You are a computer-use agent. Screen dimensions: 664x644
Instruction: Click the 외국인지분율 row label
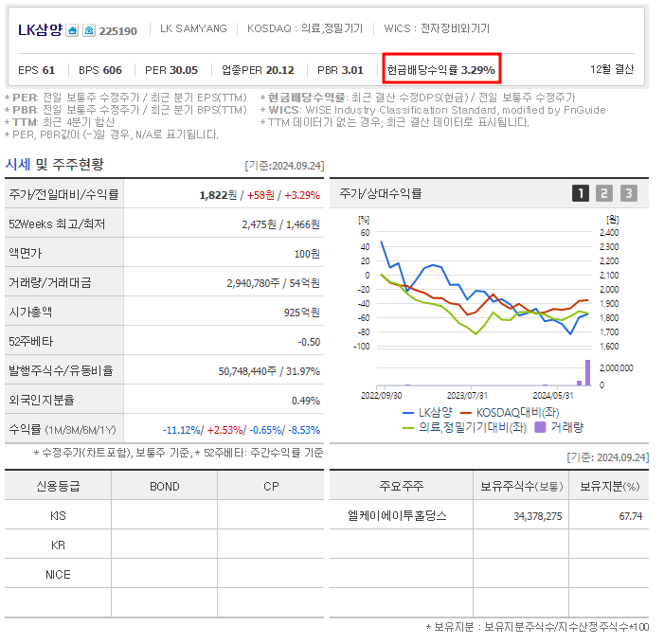pos(42,400)
